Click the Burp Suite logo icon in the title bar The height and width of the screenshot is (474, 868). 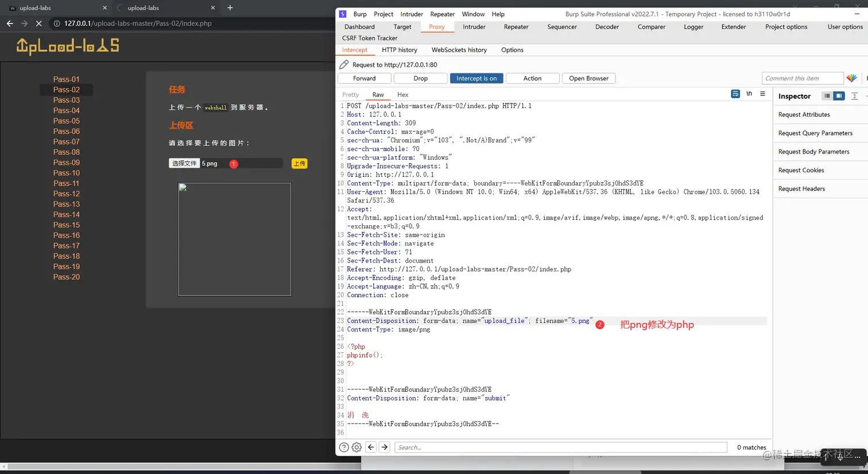point(343,14)
